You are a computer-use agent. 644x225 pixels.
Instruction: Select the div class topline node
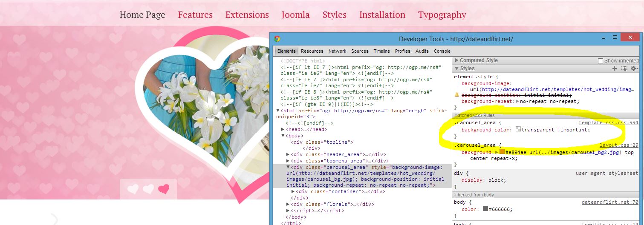322,142
